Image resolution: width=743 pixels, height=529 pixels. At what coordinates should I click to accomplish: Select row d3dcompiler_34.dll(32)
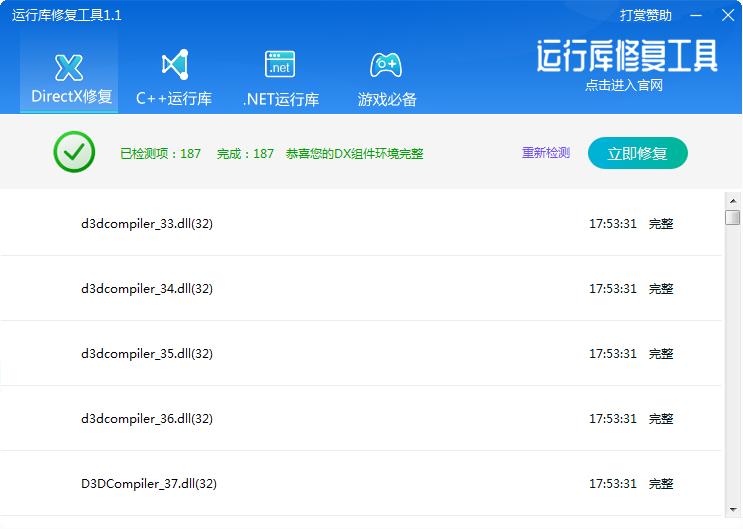click(361, 288)
